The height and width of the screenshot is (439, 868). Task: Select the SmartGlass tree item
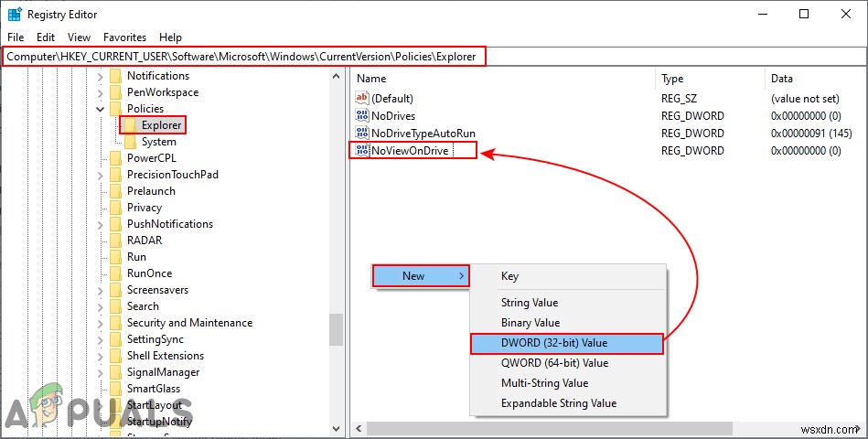(x=154, y=389)
